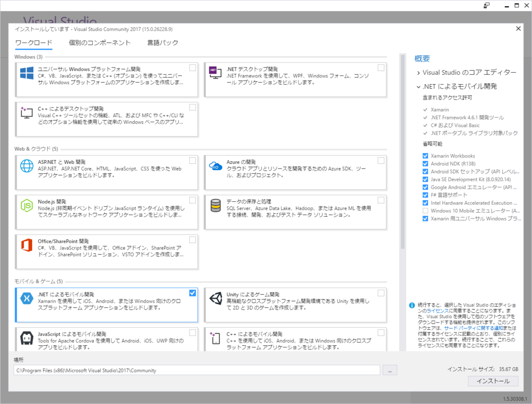The width and height of the screenshot is (532, 404).
Task: Check the Azure development workload
Action: [x=381, y=161]
